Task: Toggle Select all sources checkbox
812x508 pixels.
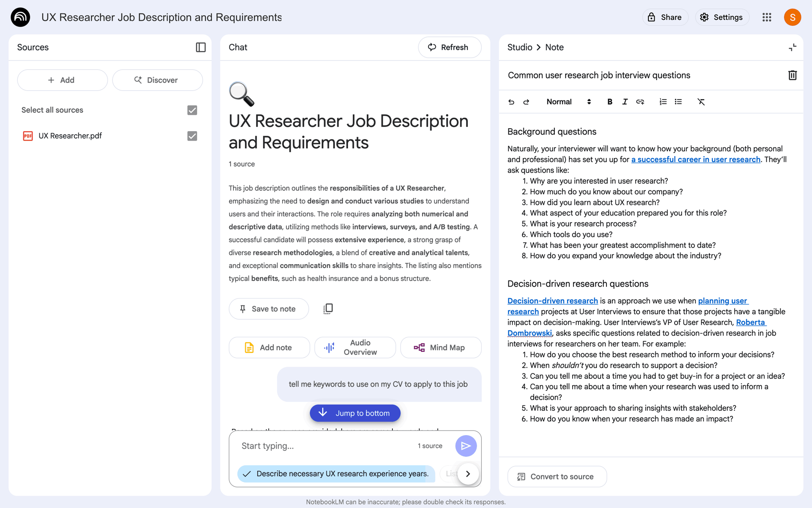Action: (192, 110)
